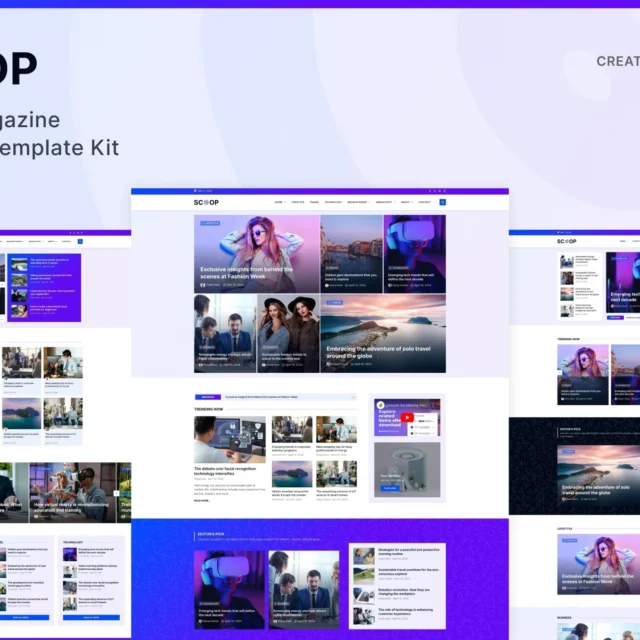Open meal prepping tips trending article
The image size is (640, 640).
tap(336, 436)
